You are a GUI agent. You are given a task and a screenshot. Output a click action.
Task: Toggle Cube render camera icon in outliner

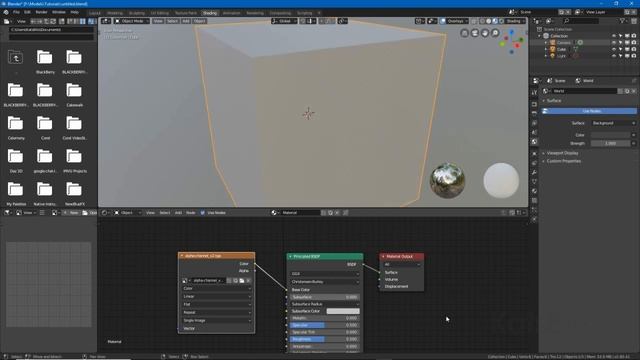pyautogui.click(x=633, y=49)
